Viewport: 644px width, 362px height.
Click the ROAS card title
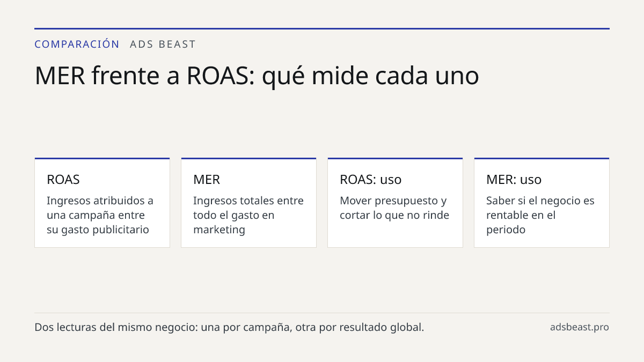(x=63, y=179)
